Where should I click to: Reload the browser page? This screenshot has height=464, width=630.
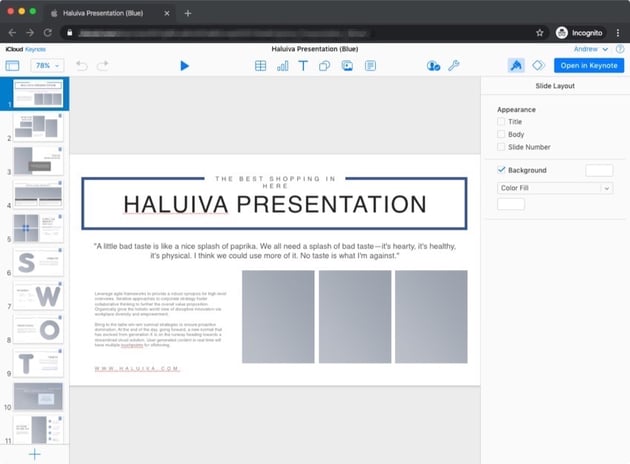47,33
